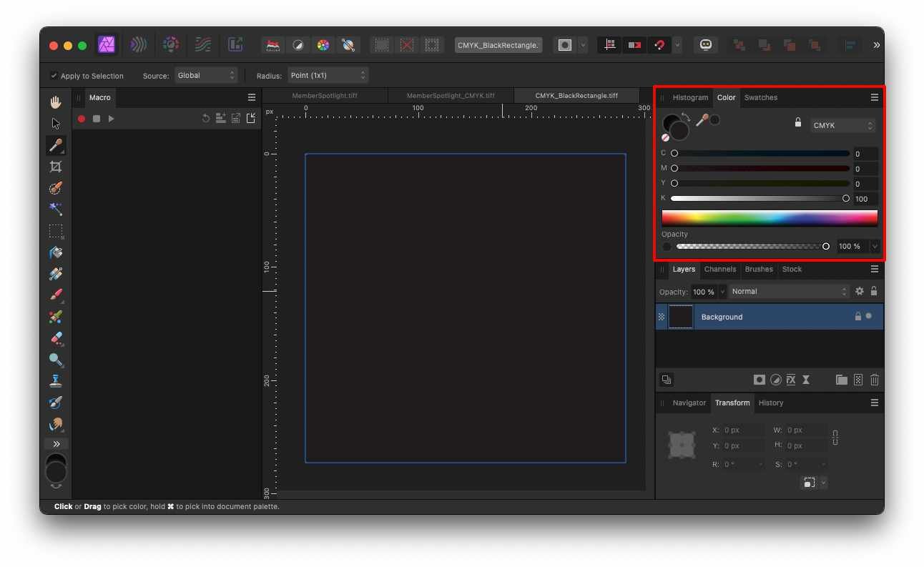Open the CMYK color model dropdown
This screenshot has width=924, height=567.
[x=843, y=125]
